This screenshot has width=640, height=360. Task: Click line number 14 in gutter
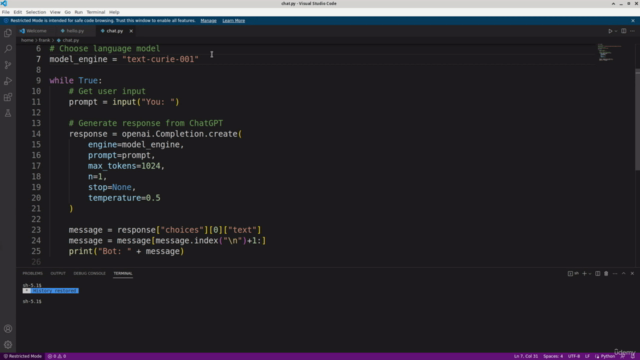click(x=36, y=134)
